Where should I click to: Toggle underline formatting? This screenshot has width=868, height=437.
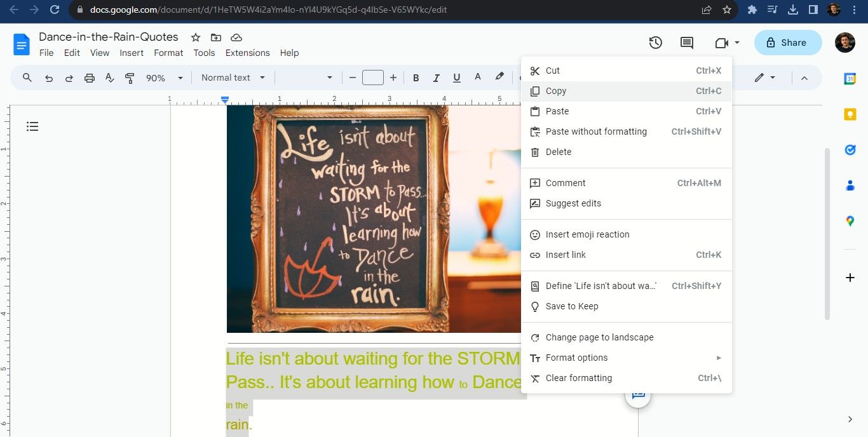(x=457, y=77)
